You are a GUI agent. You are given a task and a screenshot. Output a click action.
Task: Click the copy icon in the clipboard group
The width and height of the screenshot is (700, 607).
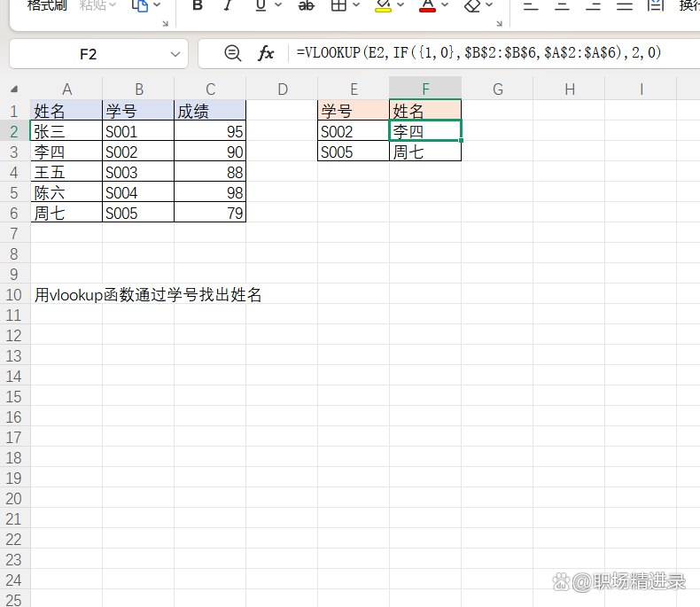(x=140, y=5)
